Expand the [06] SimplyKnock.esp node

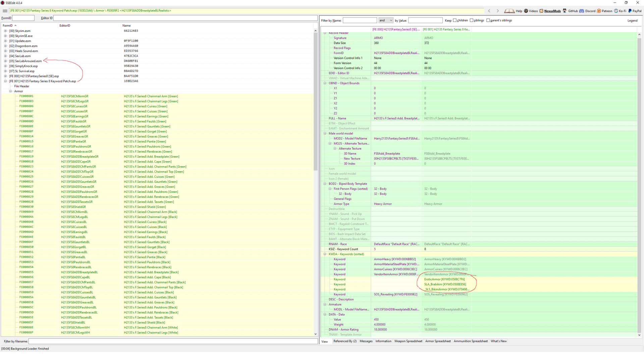click(5, 66)
